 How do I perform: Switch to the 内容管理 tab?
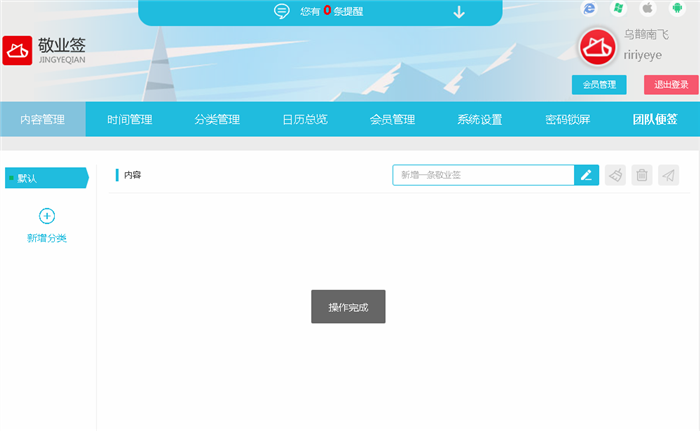point(43,119)
